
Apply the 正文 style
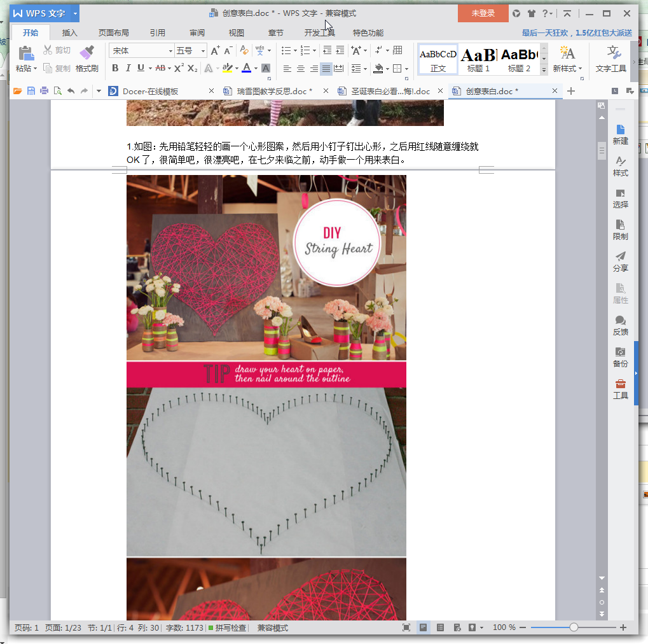tap(438, 60)
